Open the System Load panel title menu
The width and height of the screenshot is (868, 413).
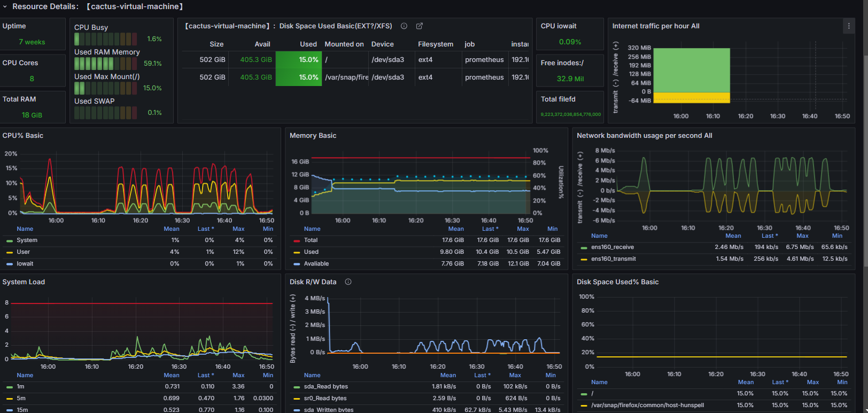(x=24, y=282)
